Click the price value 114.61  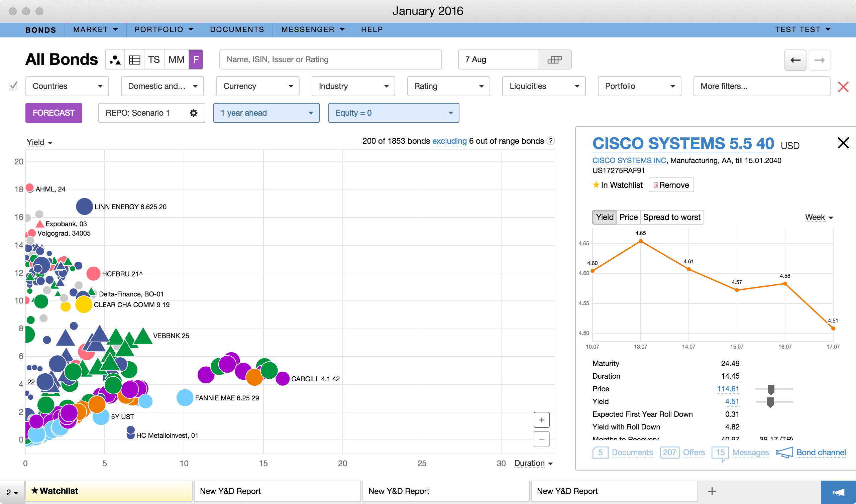pyautogui.click(x=728, y=389)
